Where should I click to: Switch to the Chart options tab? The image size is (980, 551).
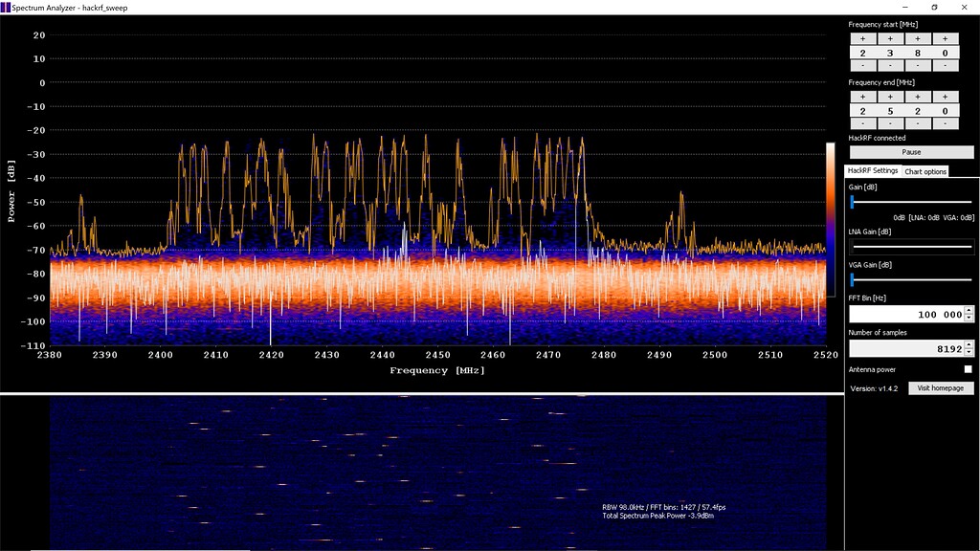coord(925,171)
